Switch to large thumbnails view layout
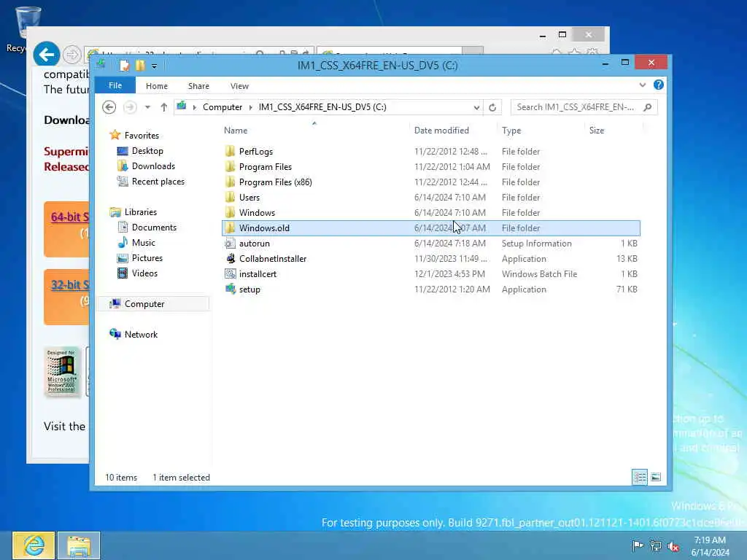The width and height of the screenshot is (747, 560). 656,477
